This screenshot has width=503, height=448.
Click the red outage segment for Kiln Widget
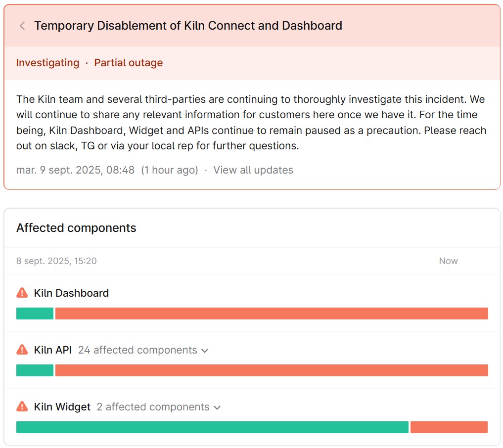(x=449, y=427)
